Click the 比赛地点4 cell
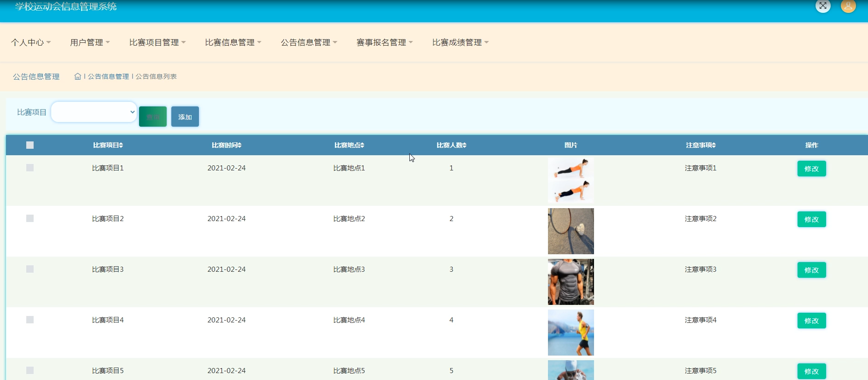868x380 pixels. [349, 320]
